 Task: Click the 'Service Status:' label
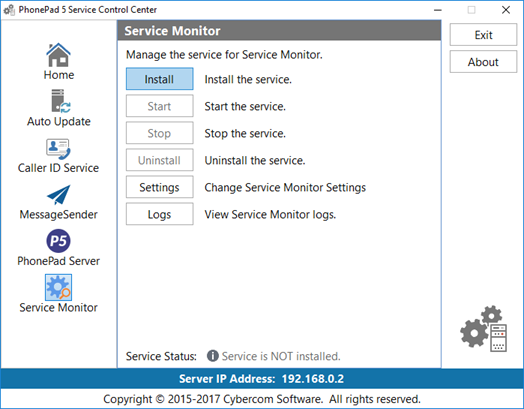[x=161, y=356]
